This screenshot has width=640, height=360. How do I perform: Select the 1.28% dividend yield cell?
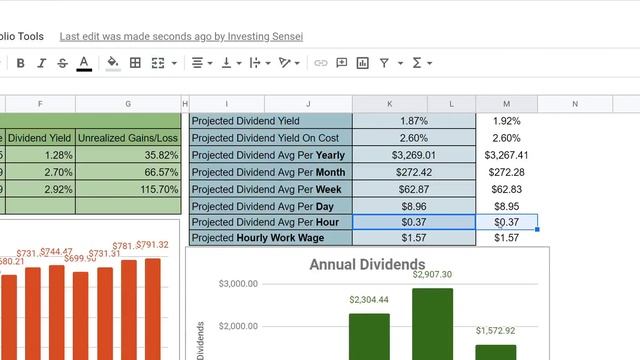(40, 155)
